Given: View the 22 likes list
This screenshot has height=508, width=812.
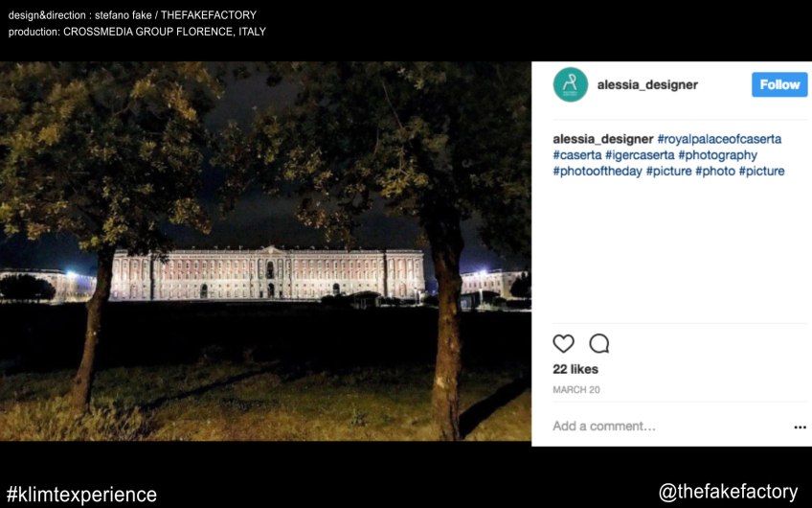Looking at the screenshot, I should pyautogui.click(x=575, y=369).
